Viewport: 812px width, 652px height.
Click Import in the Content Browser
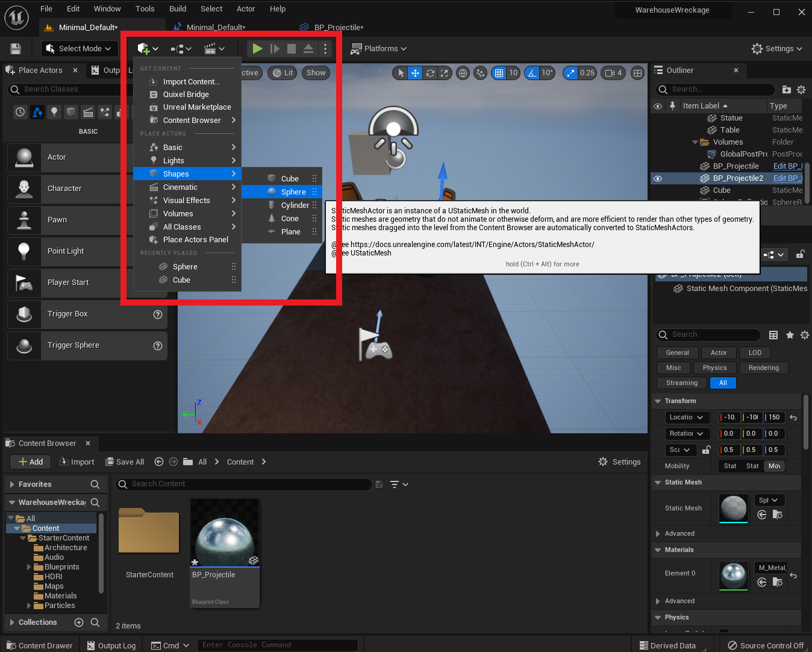(77, 462)
